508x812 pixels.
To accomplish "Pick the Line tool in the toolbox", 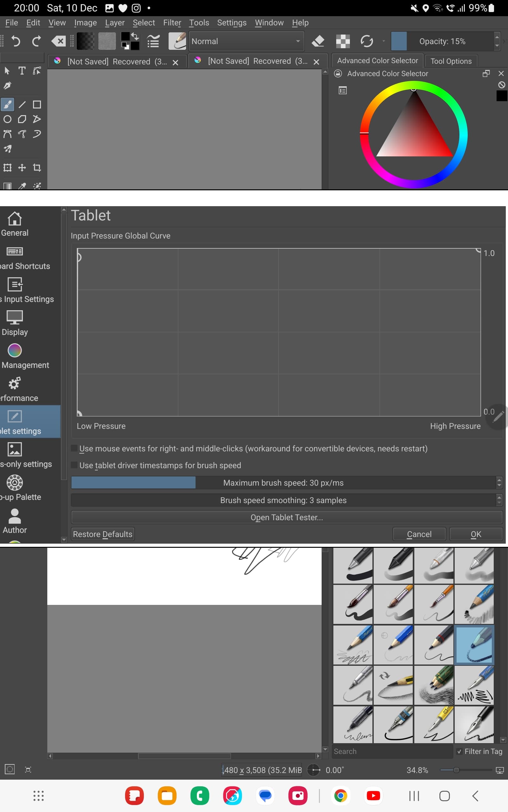I will [22, 104].
